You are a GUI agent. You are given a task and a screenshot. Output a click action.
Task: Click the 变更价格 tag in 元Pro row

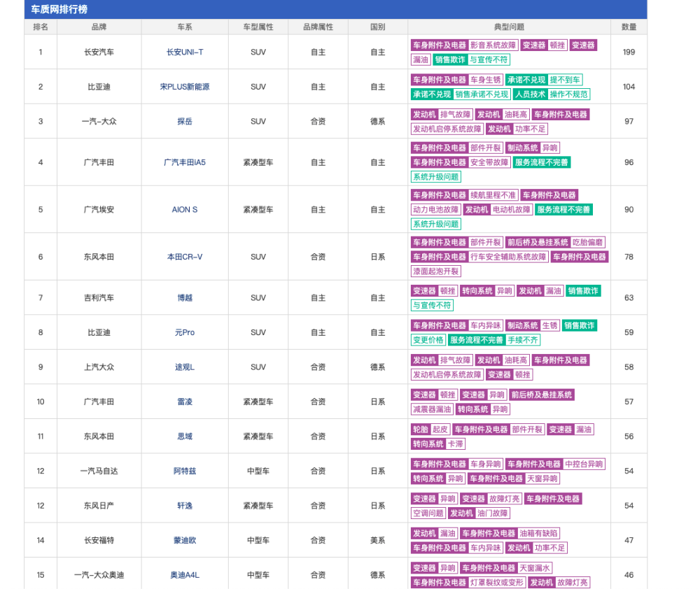(428, 340)
